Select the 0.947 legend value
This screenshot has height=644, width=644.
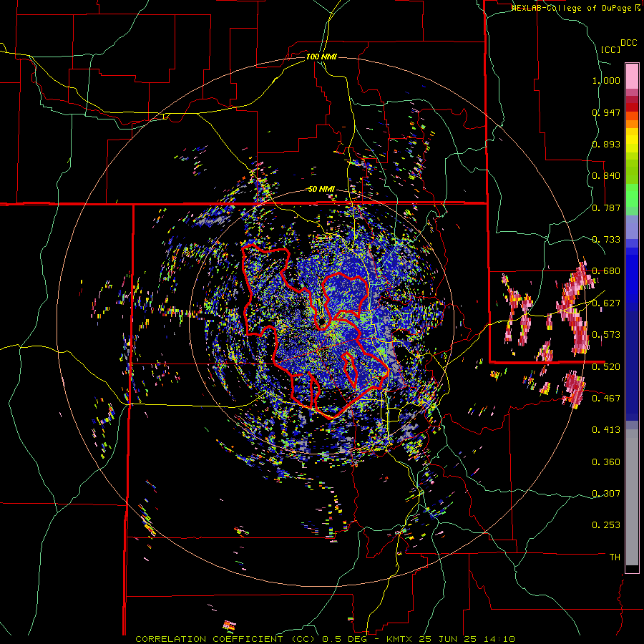606,112
